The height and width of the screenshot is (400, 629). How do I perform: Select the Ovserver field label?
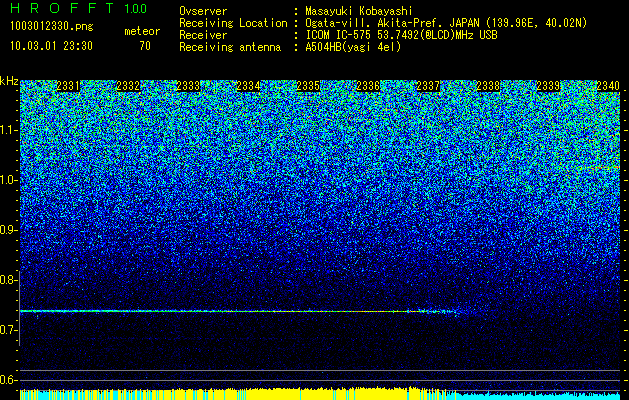tap(203, 11)
